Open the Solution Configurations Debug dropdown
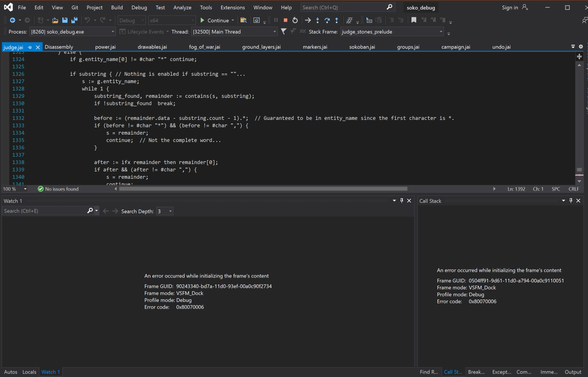 click(x=131, y=20)
